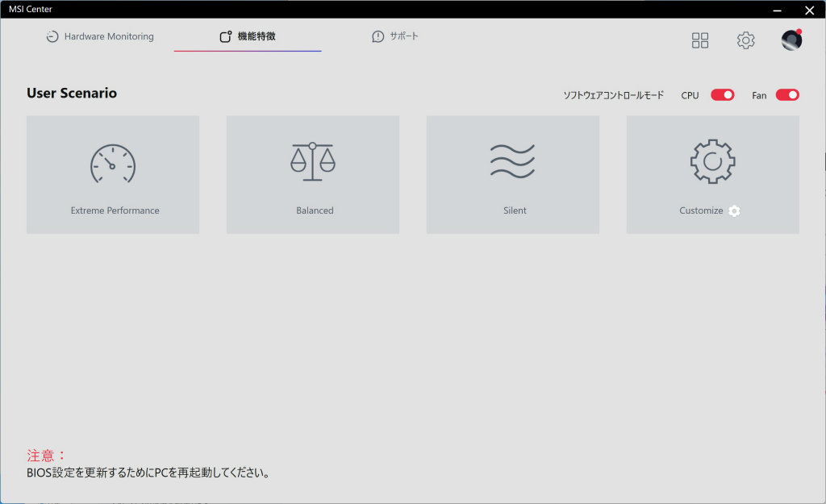Image resolution: width=826 pixels, height=504 pixels.
Task: Open the サポート tab
Action: pos(395,36)
